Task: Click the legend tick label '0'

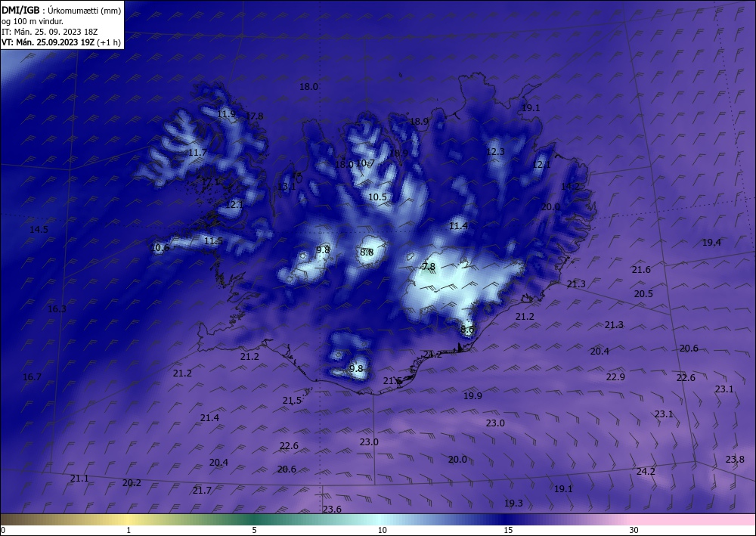Action: point(3,530)
